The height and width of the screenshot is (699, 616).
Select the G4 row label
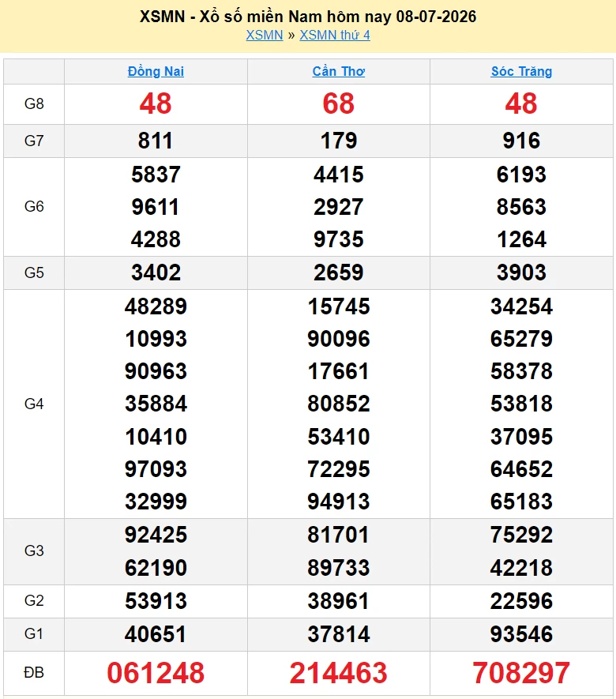34,404
